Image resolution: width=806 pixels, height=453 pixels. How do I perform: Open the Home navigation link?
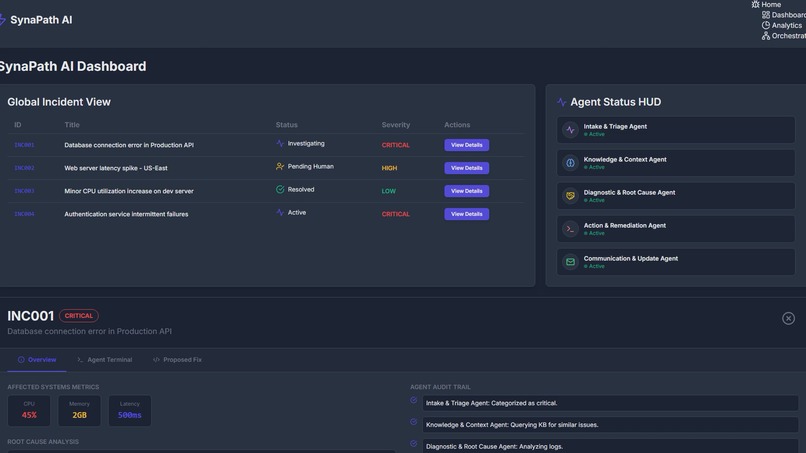coord(766,5)
